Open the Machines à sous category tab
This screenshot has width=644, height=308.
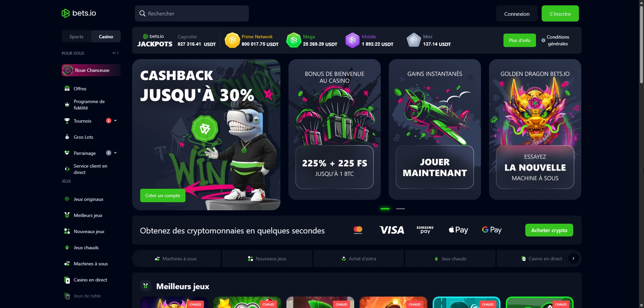176,259
